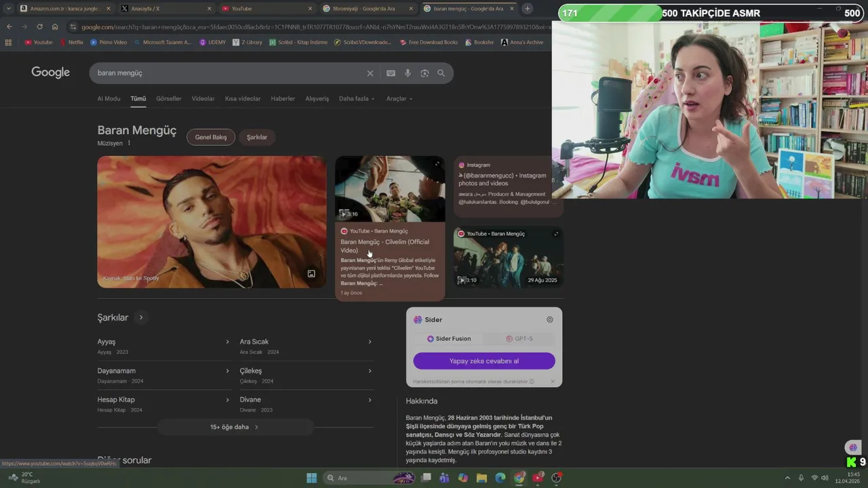Image resolution: width=868 pixels, height=488 pixels.
Task: Select GPT-5 model in Sider
Action: [x=519, y=339]
